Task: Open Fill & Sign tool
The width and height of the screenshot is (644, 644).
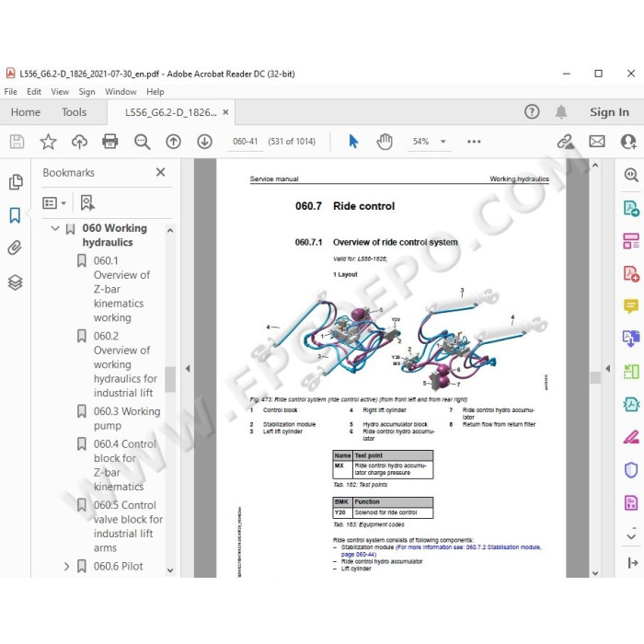Action: [x=631, y=437]
